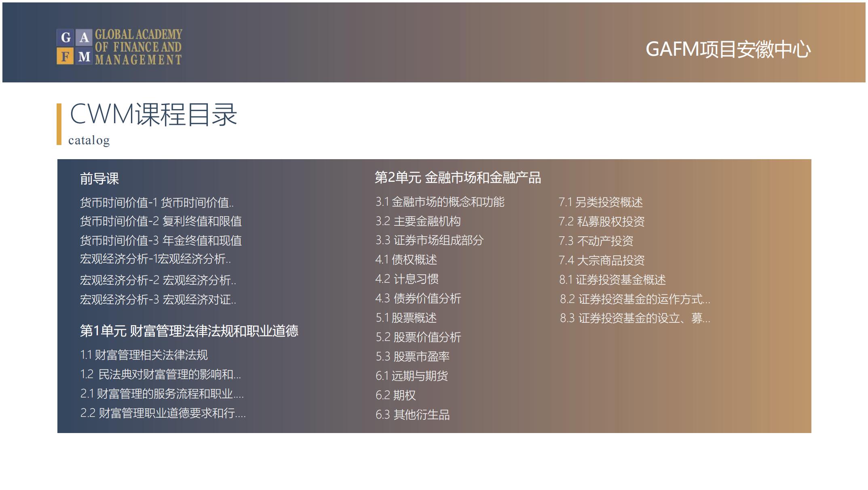Open 7.2 私募股权投资 lesson

602,222
